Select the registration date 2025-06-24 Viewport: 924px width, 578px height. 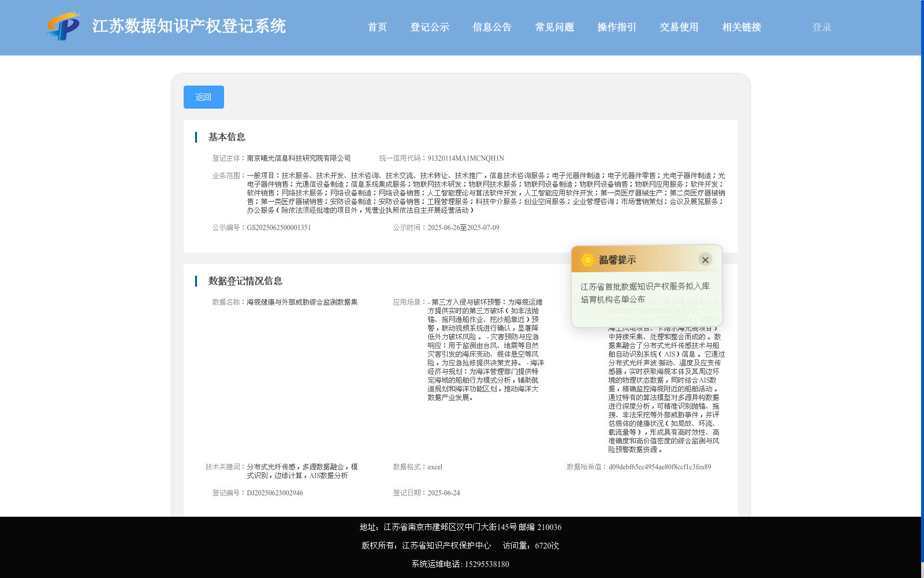point(444,493)
